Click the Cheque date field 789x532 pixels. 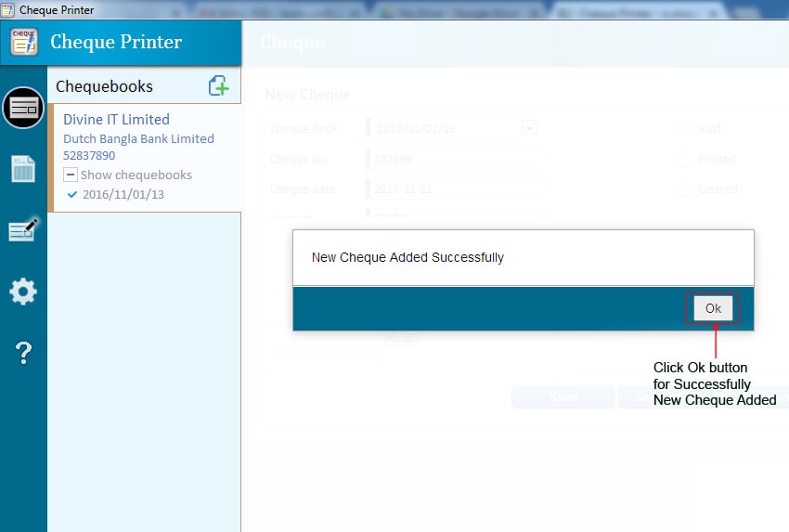(453, 188)
